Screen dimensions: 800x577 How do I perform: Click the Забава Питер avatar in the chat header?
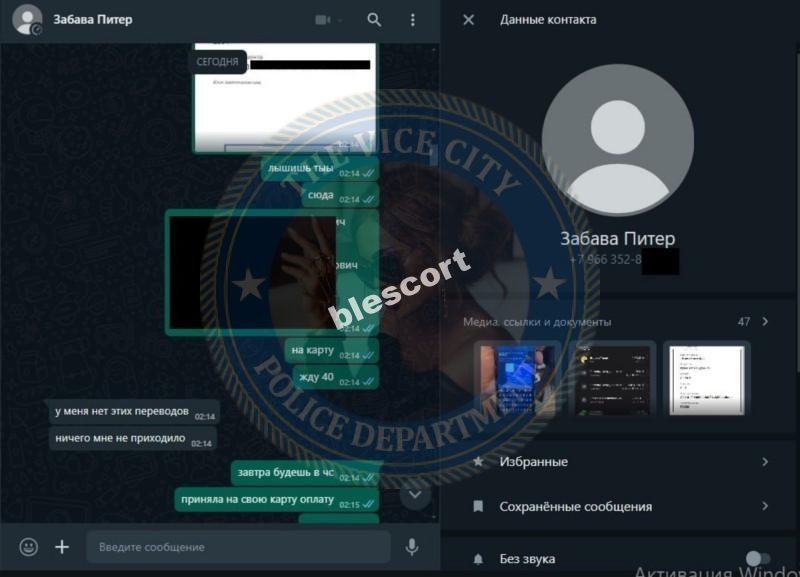click(27, 20)
